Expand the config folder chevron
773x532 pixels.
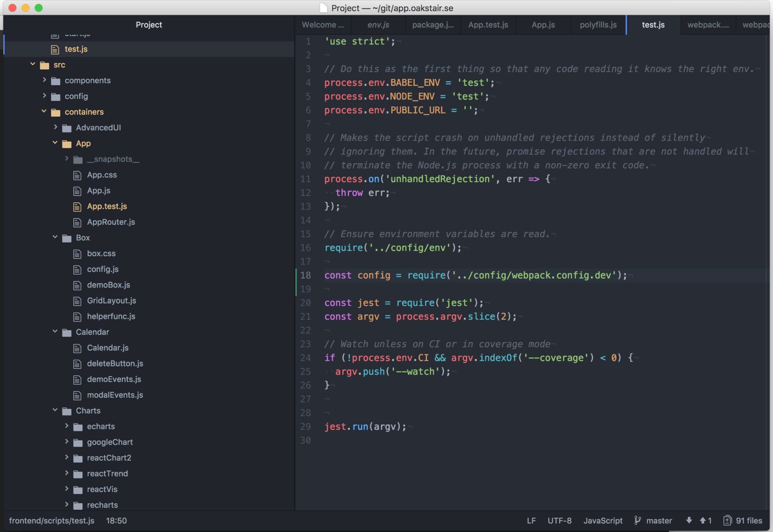(44, 95)
